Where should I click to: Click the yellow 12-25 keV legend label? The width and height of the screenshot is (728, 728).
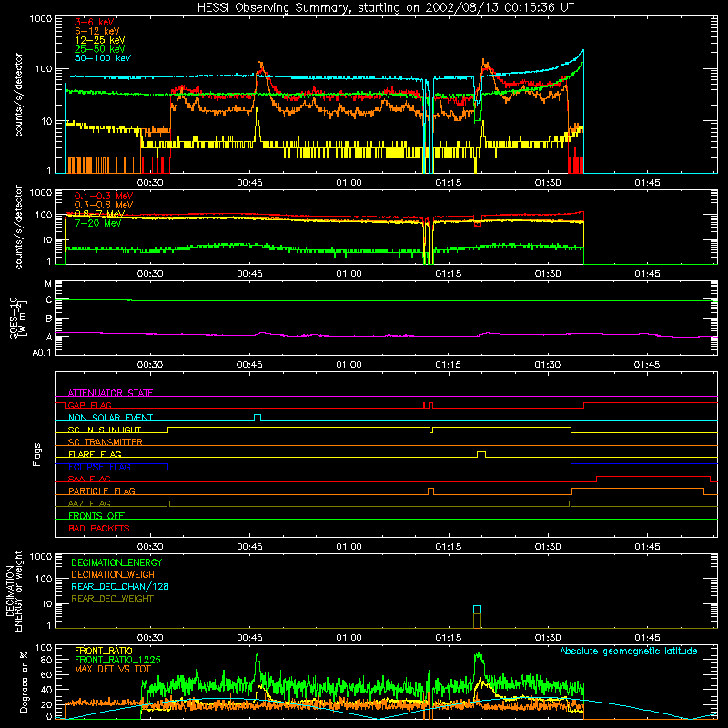(100, 40)
